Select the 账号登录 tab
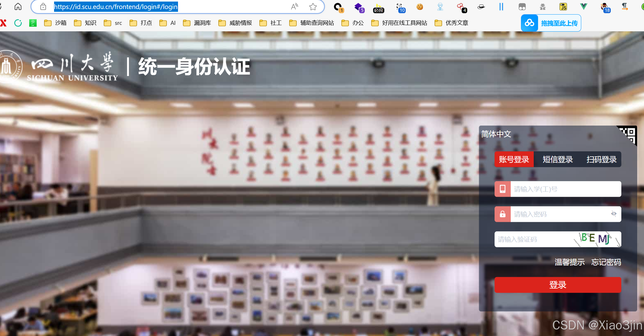The height and width of the screenshot is (336, 644). (x=514, y=159)
